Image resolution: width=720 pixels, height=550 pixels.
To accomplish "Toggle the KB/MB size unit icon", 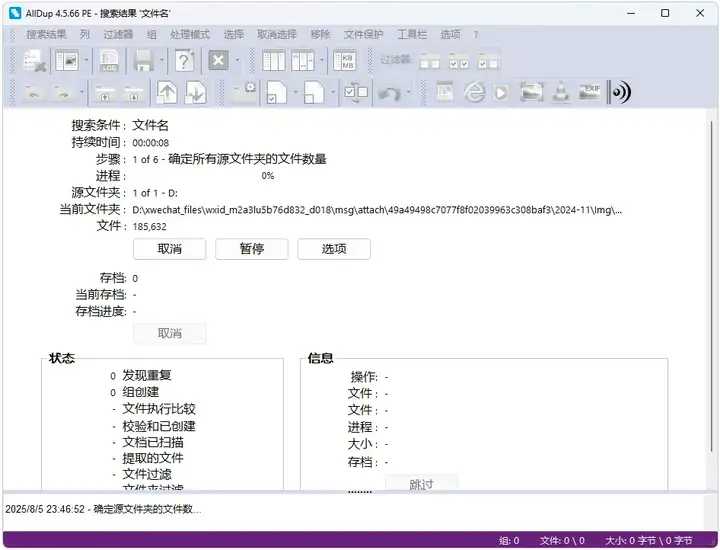I will (x=345, y=61).
